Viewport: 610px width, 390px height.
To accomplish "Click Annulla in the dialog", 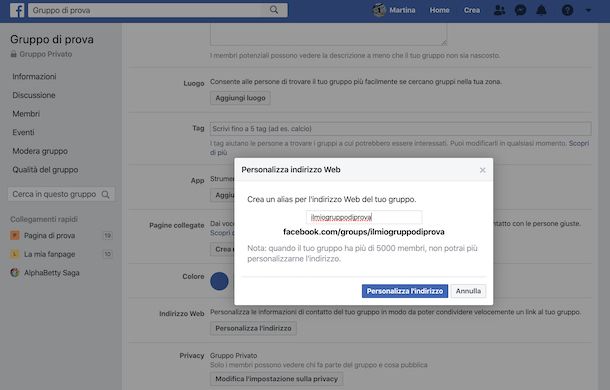I will (468, 291).
